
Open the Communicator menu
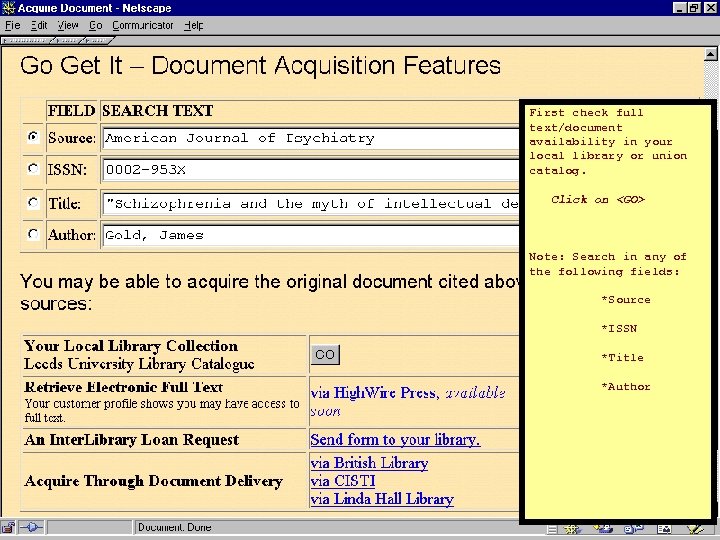click(143, 25)
